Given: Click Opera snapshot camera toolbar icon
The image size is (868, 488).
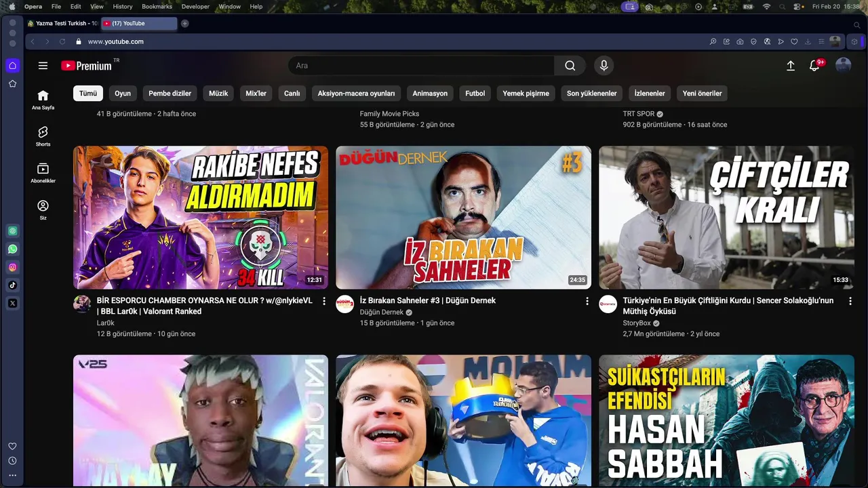Looking at the screenshot, I should (740, 41).
